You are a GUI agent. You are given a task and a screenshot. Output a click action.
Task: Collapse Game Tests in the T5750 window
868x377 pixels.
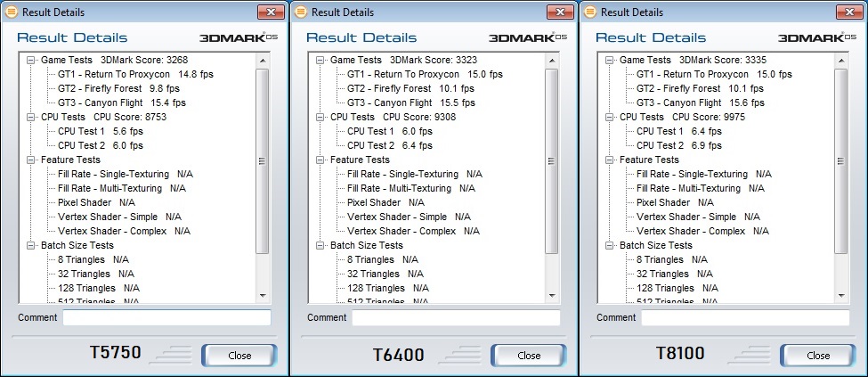(30, 60)
